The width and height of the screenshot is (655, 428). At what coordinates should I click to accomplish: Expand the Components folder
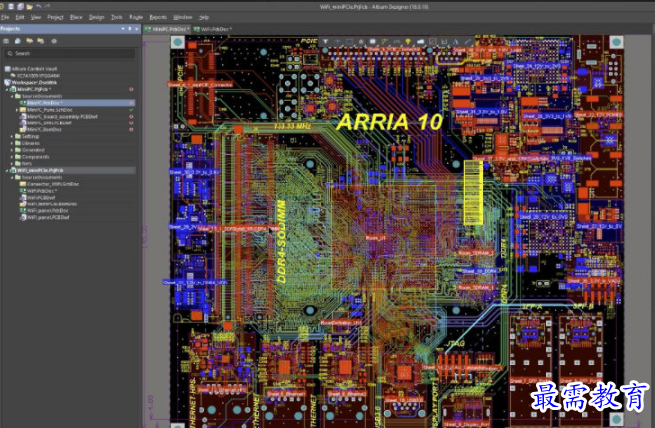(x=12, y=157)
